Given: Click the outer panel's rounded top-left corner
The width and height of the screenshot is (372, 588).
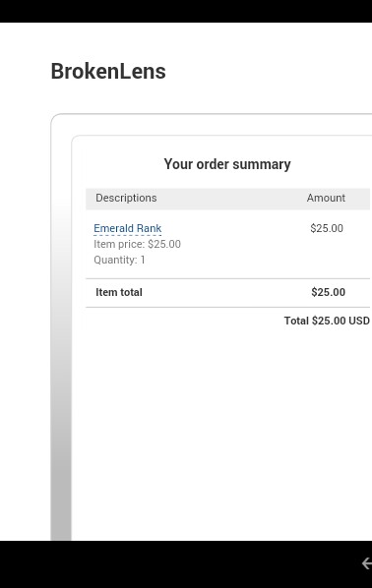Looking at the screenshot, I should (56, 119).
